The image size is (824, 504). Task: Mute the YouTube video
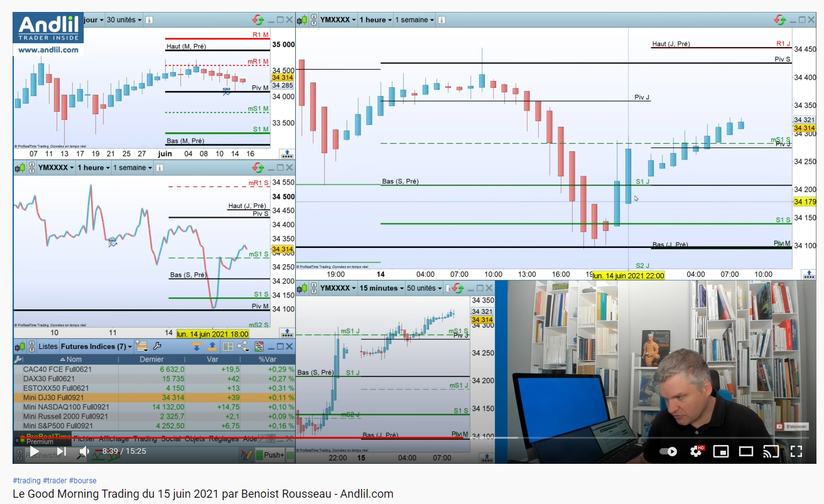pyautogui.click(x=85, y=451)
